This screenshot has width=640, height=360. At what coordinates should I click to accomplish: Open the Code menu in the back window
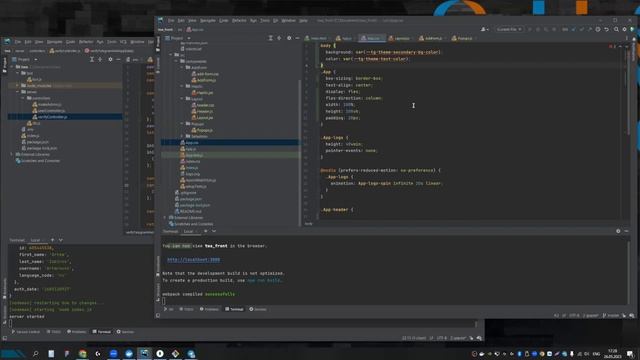pos(71,42)
